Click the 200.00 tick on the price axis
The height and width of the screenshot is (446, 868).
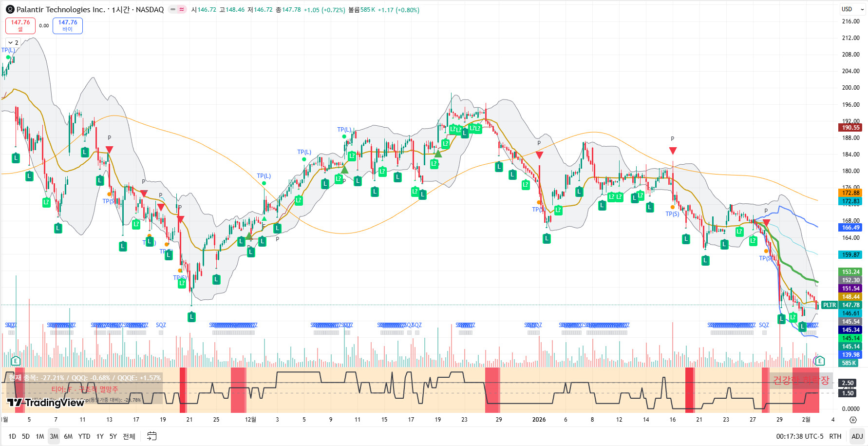point(850,88)
